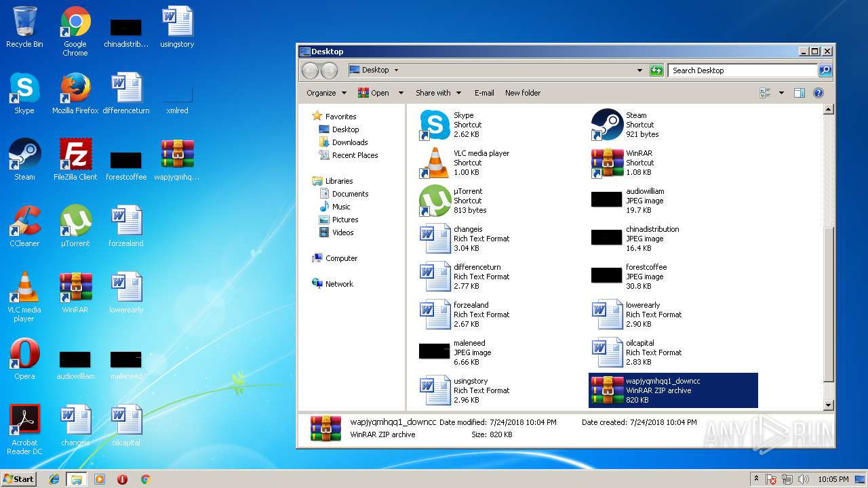Select the oilcapital document on the desktop
868x488 pixels.
[x=126, y=426]
